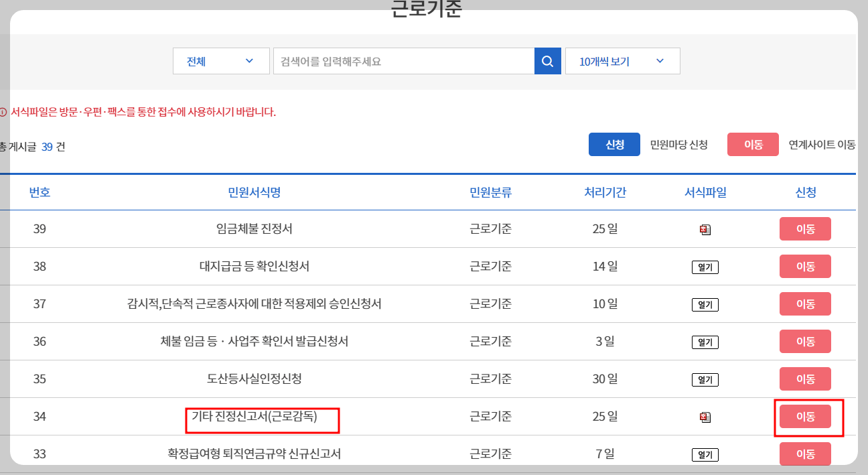The image size is (868, 475).
Task: Open the 10개씩 보기 page-size dropdown
Action: 622,60
